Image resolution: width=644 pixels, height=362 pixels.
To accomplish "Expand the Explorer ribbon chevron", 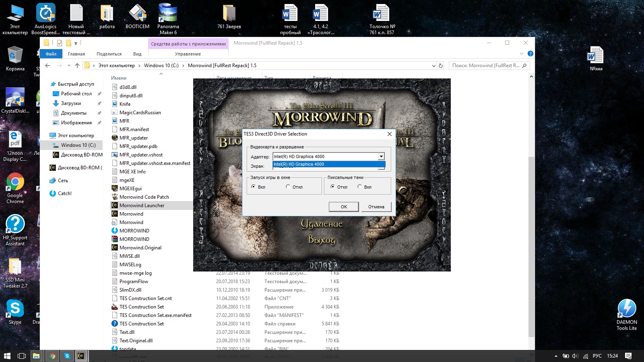I will click(522, 53).
